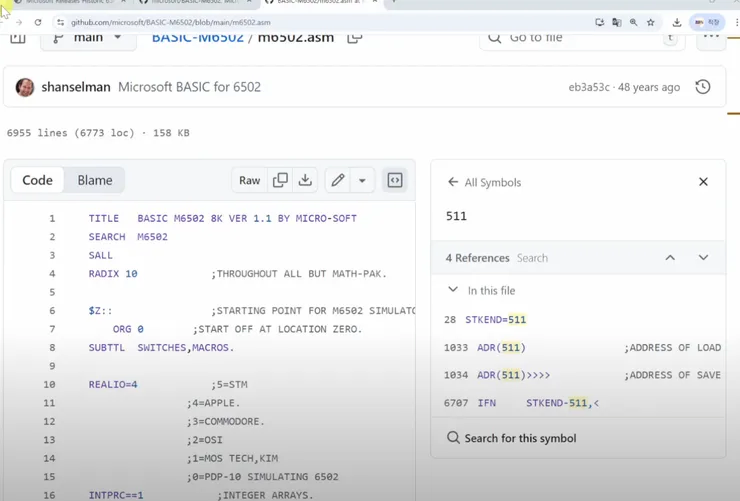The width and height of the screenshot is (740, 501).
Task: Toggle the symbols panel button
Action: pos(395,180)
